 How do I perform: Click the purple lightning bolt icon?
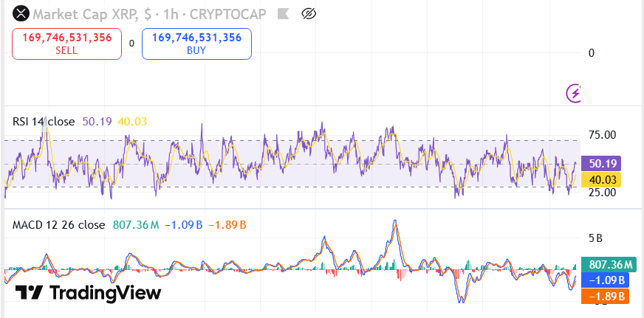[x=573, y=93]
